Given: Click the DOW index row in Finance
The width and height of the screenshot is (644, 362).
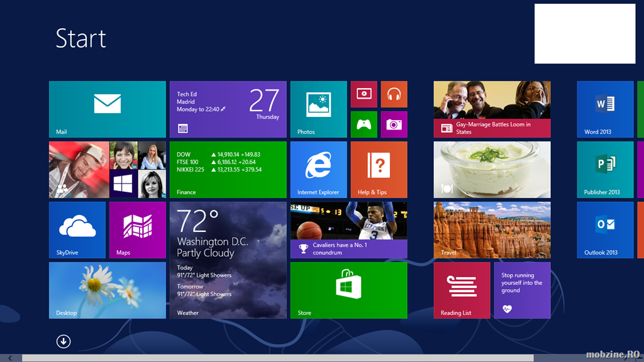Looking at the screenshot, I should pyautogui.click(x=218, y=155).
